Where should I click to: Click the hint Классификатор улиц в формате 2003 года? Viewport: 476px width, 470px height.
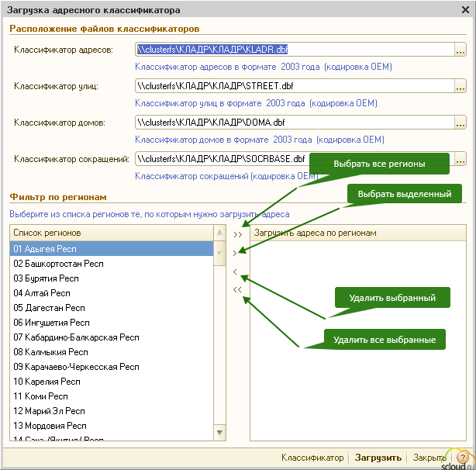(x=256, y=103)
